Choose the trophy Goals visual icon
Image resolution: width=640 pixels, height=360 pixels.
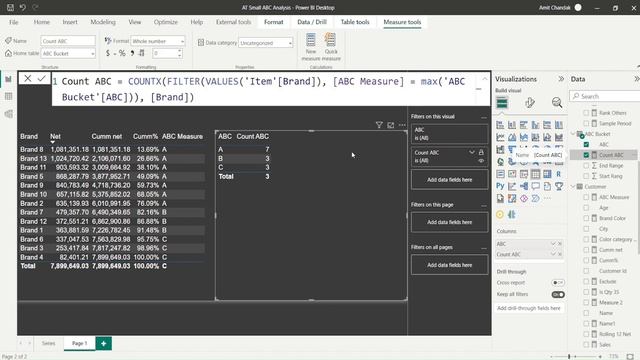(559, 186)
